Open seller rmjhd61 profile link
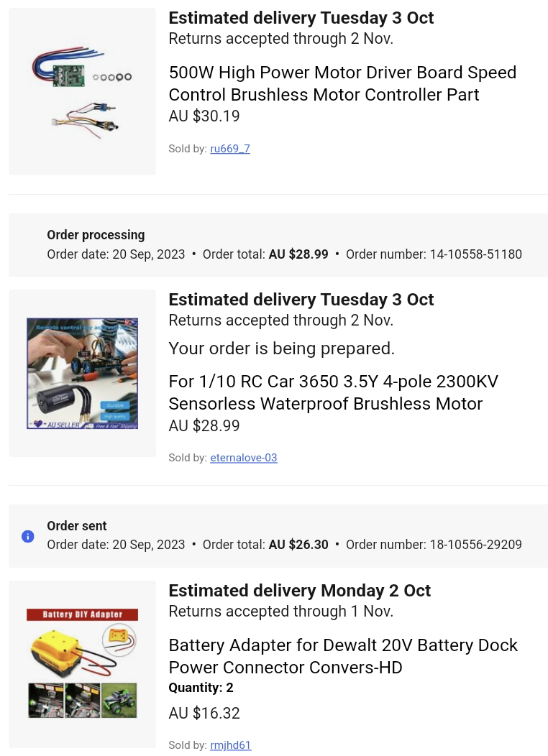This screenshot has width=548, height=756. pyautogui.click(x=231, y=745)
